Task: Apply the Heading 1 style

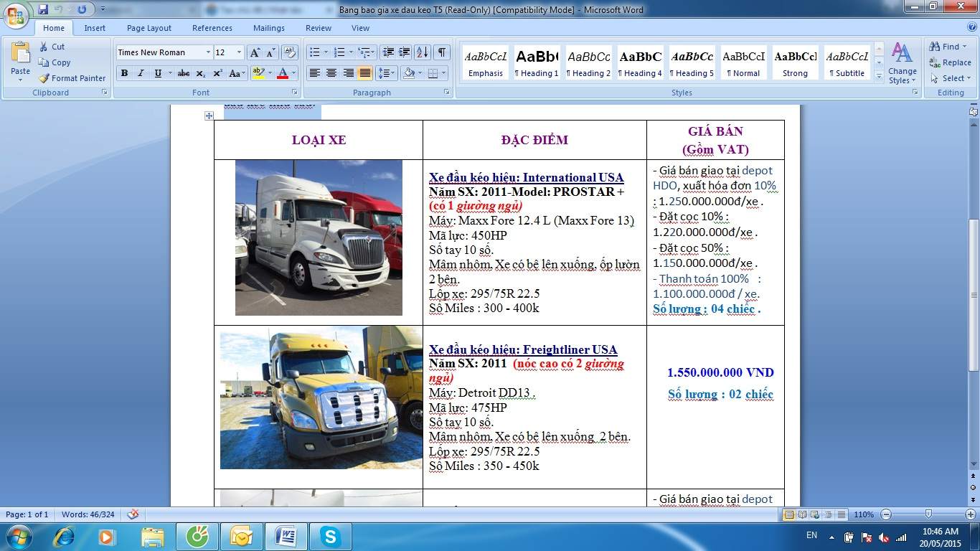Action: tap(537, 64)
